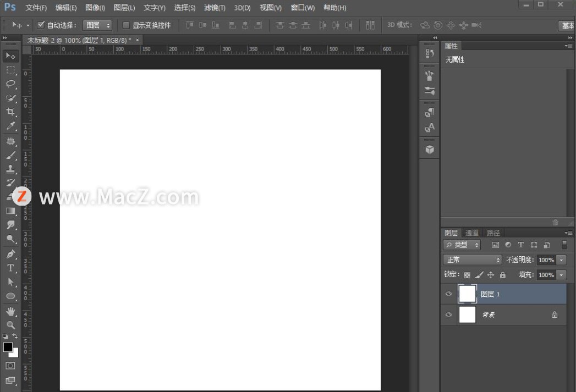Open the 滤镜(T) menu
The height and width of the screenshot is (392, 576).
pyautogui.click(x=215, y=8)
